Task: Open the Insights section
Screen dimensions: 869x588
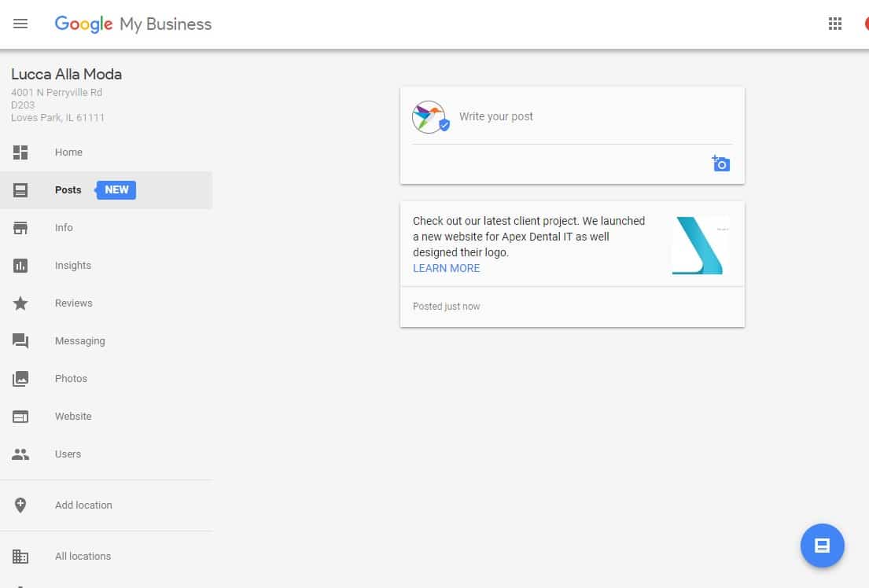Action: (72, 266)
